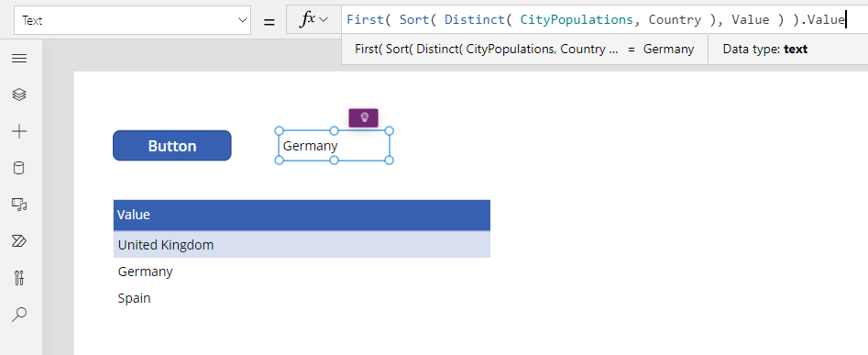The height and width of the screenshot is (355, 868).
Task: Click inside the formula bar
Action: (x=604, y=20)
